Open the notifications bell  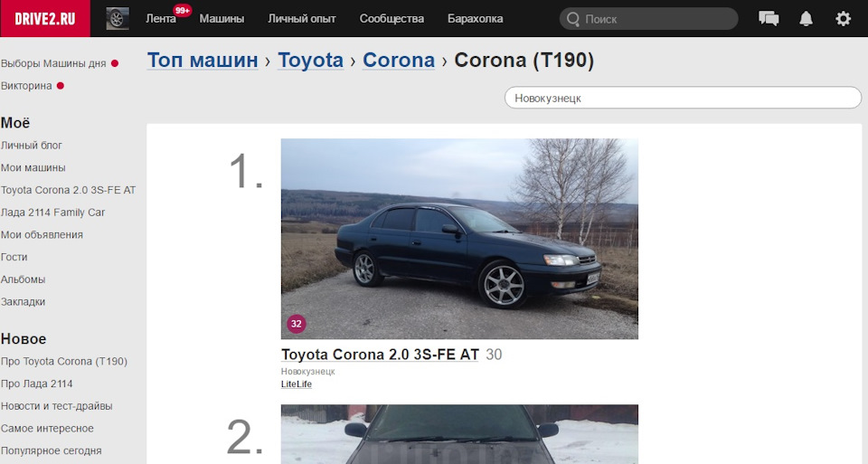pos(806,19)
